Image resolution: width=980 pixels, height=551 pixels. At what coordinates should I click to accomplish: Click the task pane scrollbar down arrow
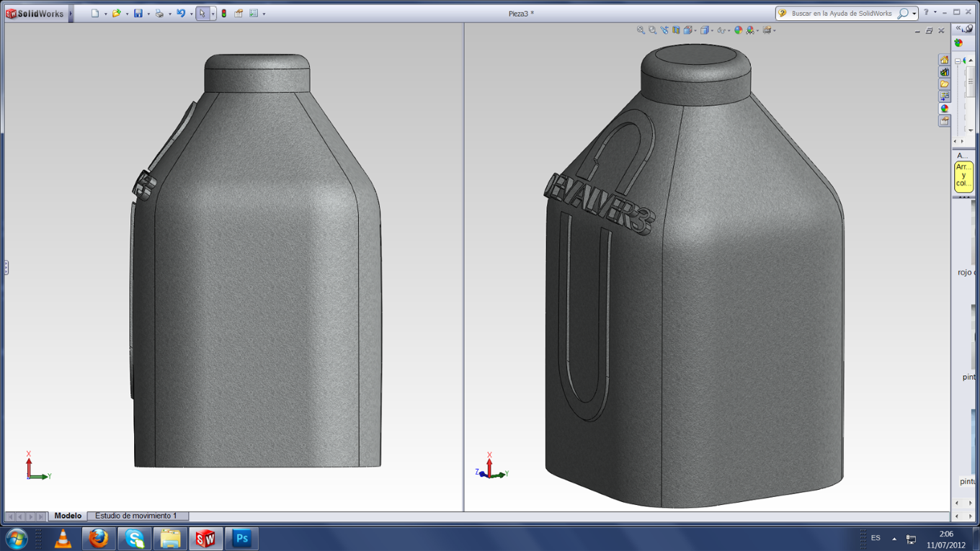pos(971,130)
